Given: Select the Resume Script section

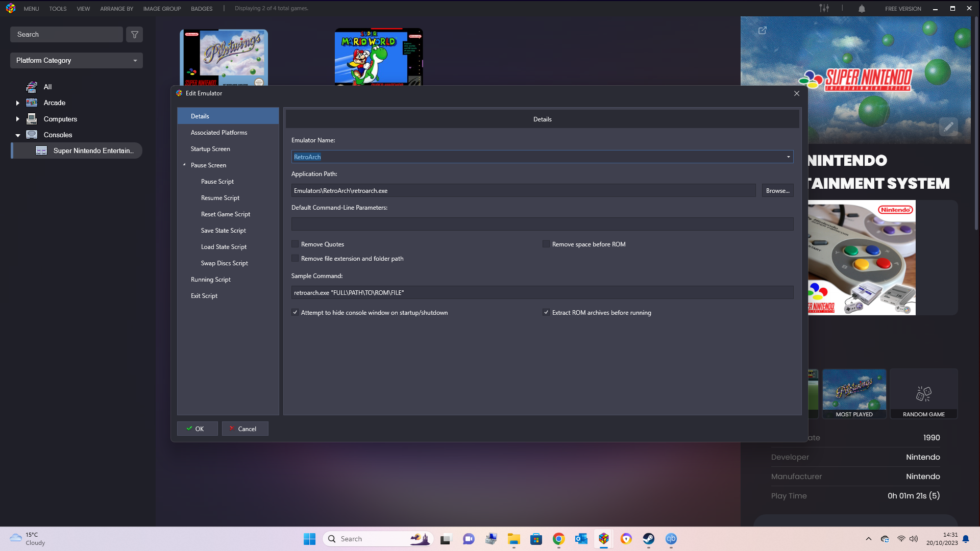Looking at the screenshot, I should (x=228, y=198).
